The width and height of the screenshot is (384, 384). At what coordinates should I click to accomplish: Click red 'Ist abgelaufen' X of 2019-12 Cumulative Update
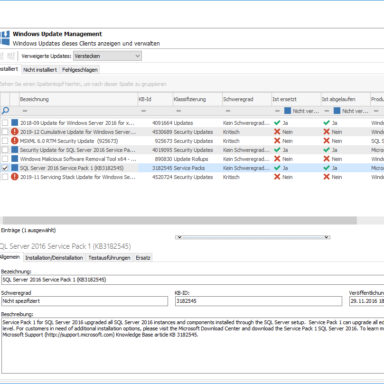tap(326, 132)
